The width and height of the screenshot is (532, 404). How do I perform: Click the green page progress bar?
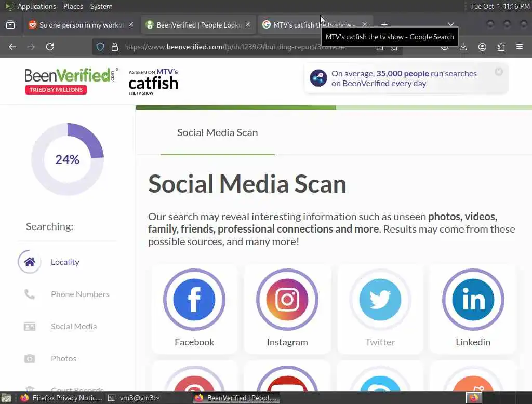tap(334, 107)
